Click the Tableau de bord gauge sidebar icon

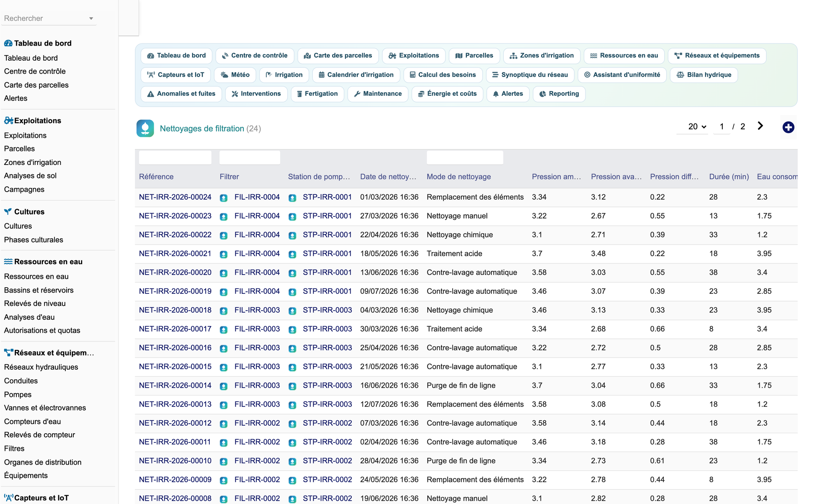tap(8, 43)
